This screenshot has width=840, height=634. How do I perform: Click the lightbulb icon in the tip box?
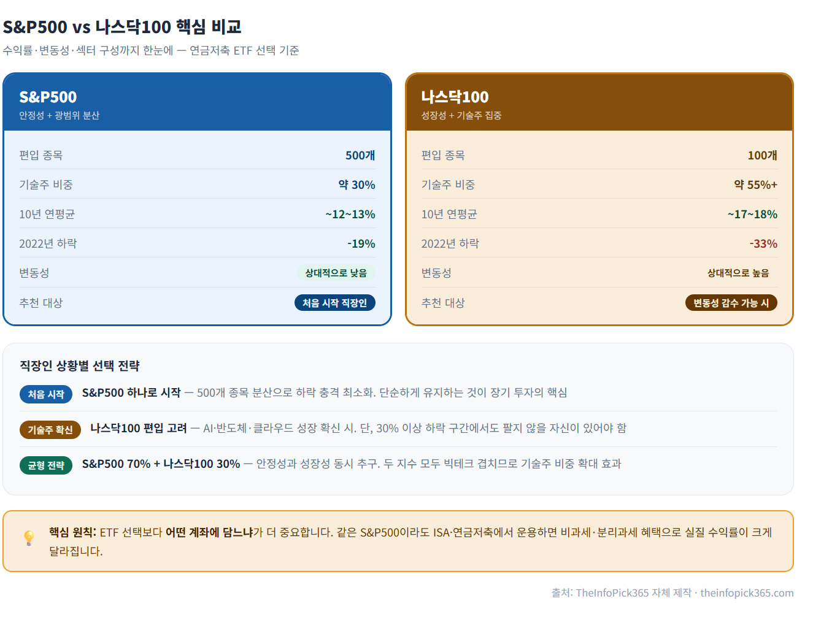[x=29, y=538]
